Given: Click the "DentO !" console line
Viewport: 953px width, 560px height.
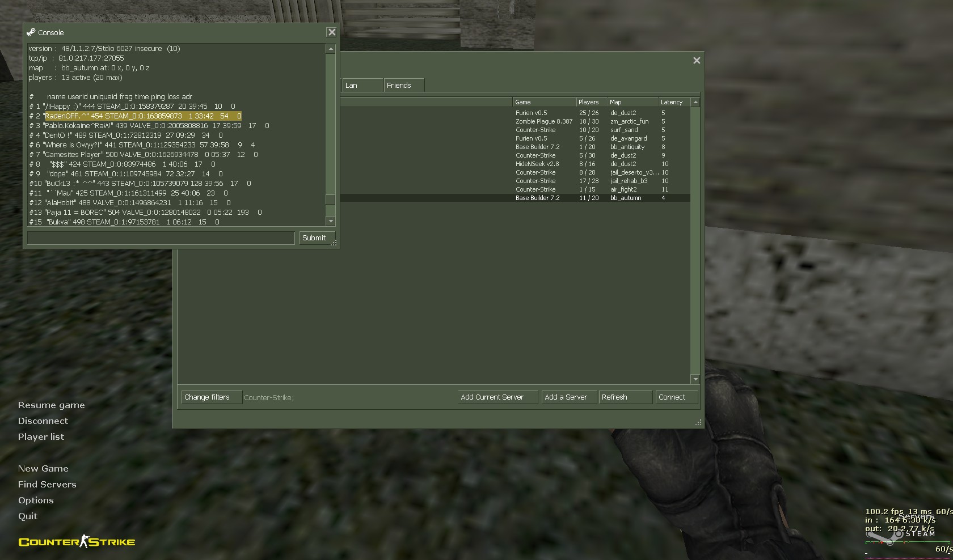Looking at the screenshot, I should coord(126,135).
